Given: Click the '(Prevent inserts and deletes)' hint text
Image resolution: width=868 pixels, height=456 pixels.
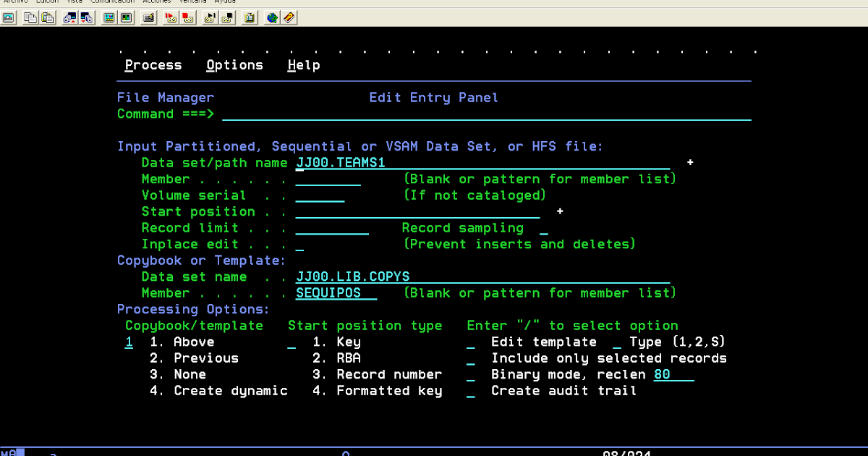Looking at the screenshot, I should (519, 244).
